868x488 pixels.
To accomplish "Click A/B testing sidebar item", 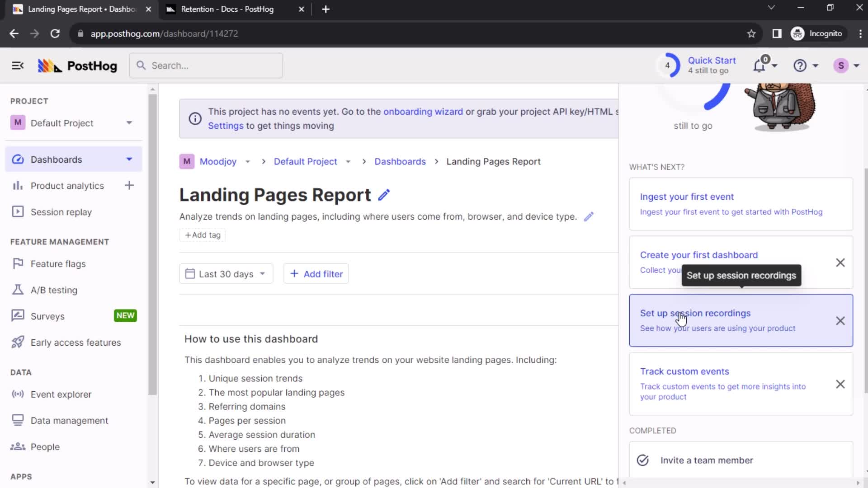I will point(53,290).
